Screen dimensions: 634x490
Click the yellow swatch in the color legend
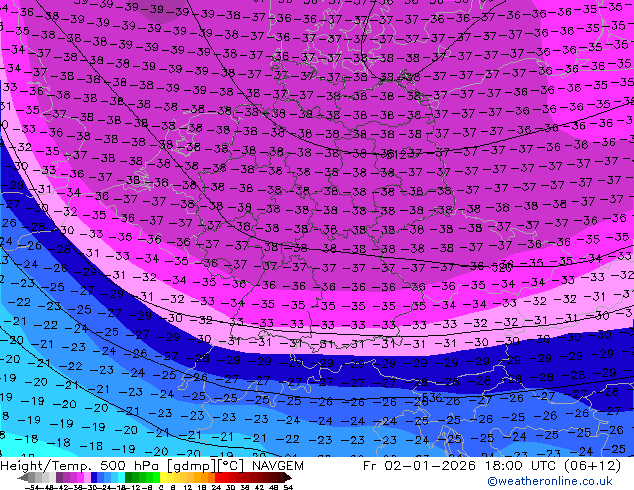coord(163,477)
